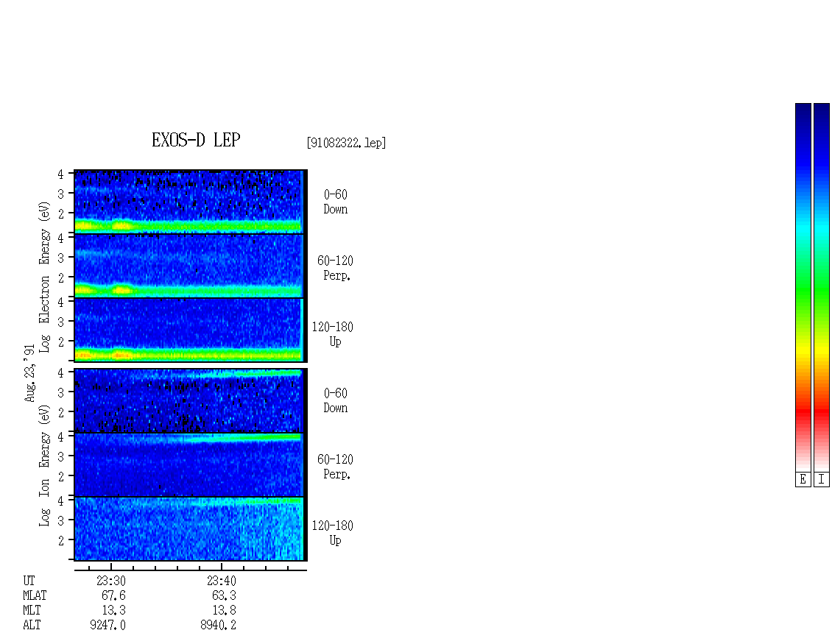832x644 pixels.
Task: Click the 23:40 tick mark on the time axis
Action: point(222,567)
